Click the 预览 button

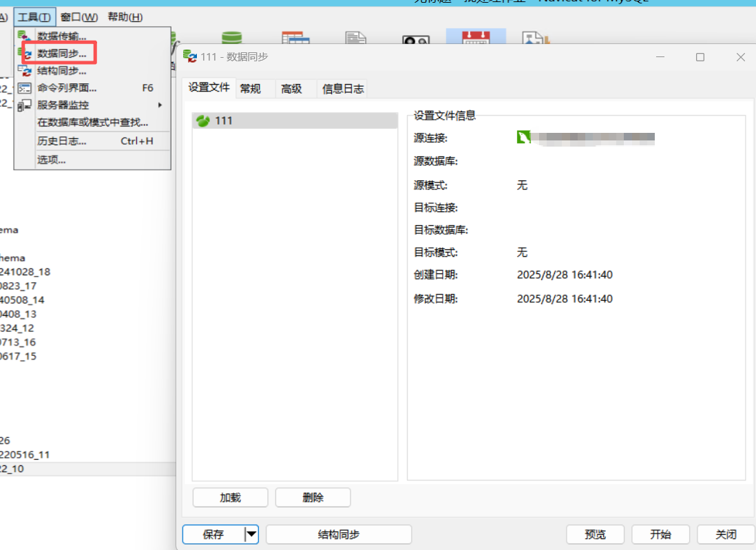(x=596, y=535)
